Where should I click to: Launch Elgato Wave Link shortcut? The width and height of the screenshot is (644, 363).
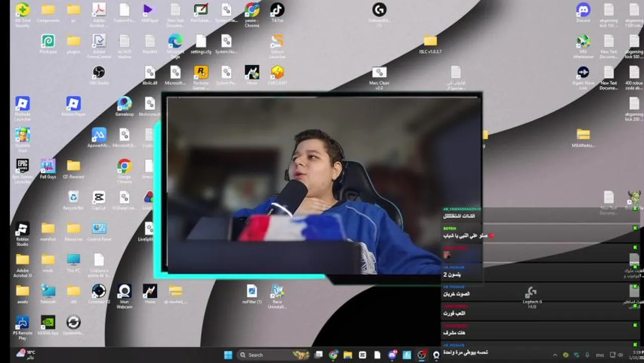pos(583,78)
